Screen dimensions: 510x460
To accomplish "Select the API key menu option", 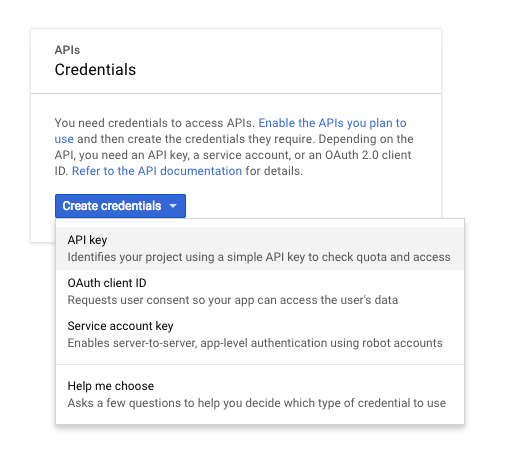I will click(x=260, y=248).
